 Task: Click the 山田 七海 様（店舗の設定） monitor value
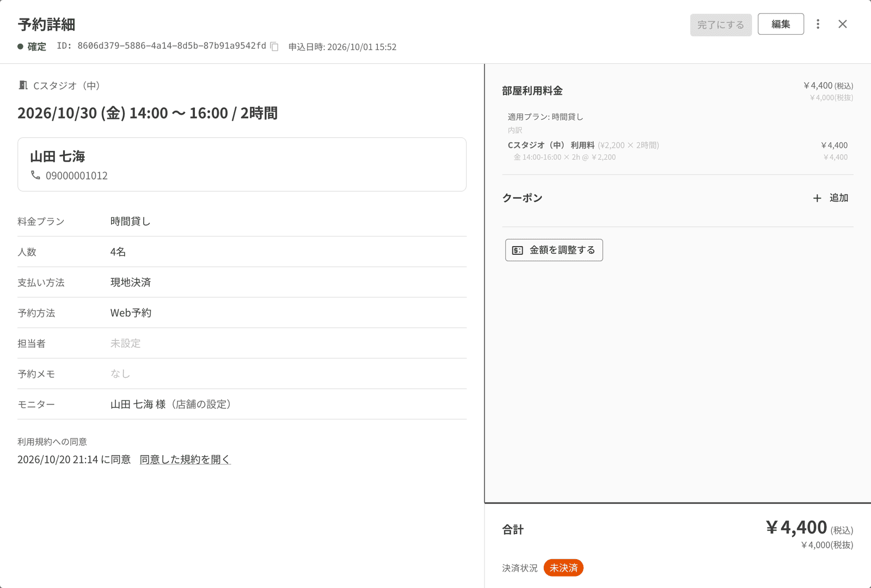[x=173, y=404]
